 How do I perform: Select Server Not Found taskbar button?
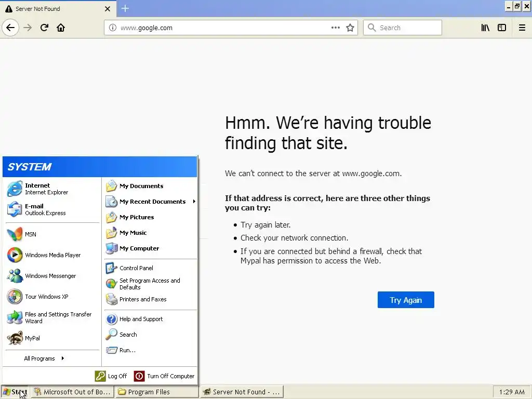point(242,392)
